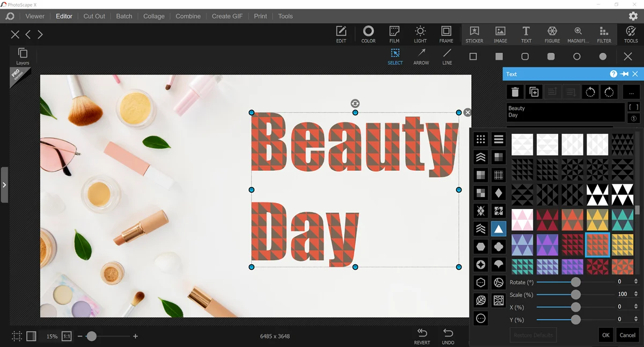Select the leaf pattern category
Screen dimensions: 644x347
coord(481,301)
